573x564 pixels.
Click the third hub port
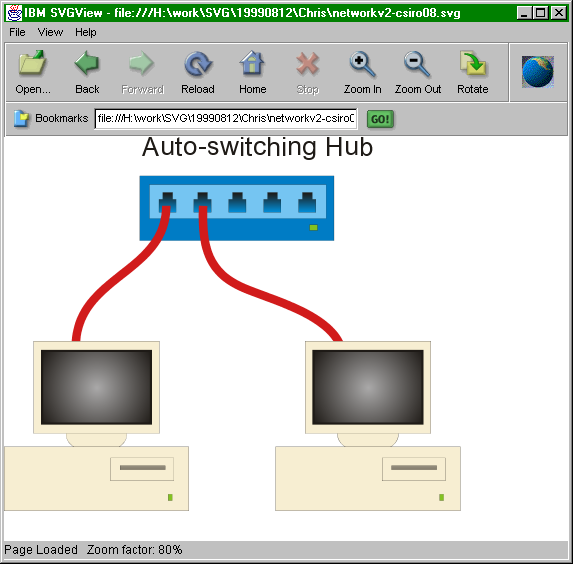point(237,202)
